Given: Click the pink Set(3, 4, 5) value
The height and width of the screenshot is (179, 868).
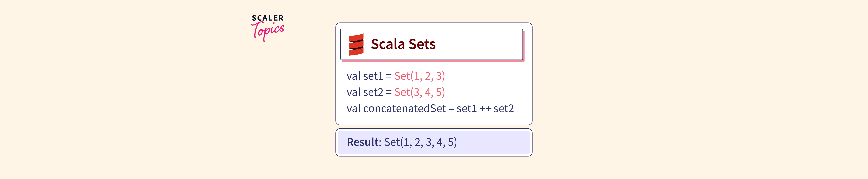Looking at the screenshot, I should point(420,92).
